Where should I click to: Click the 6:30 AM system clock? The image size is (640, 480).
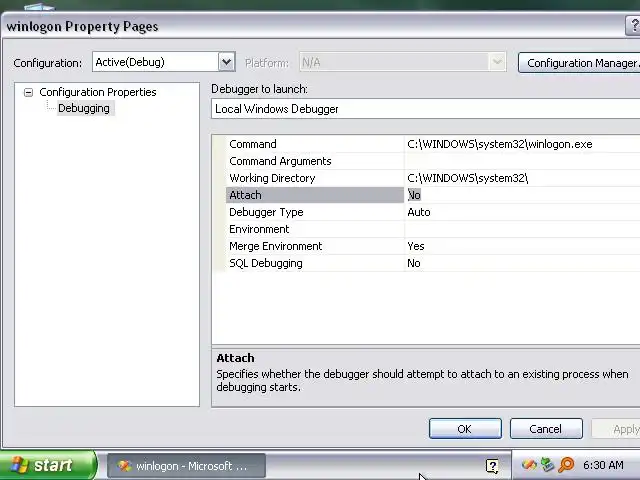[603, 465]
